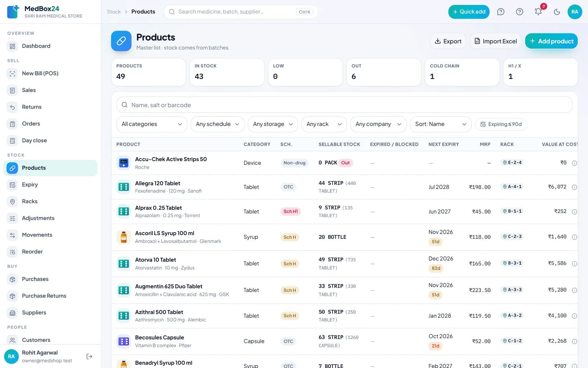Screen dimensions: 588x368
Task: Click the Sch H1 badge for Alprax
Action: click(x=290, y=212)
